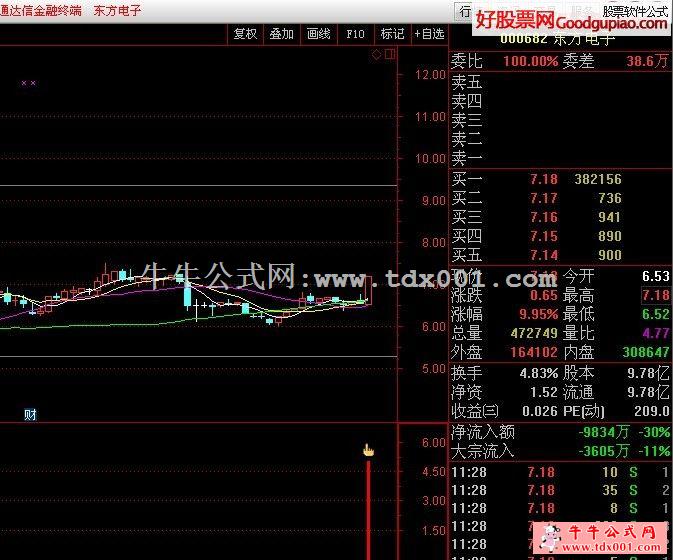Viewport: 673px width, 560px height.
Task: Click the 标记 mark button
Action: pyautogui.click(x=392, y=34)
